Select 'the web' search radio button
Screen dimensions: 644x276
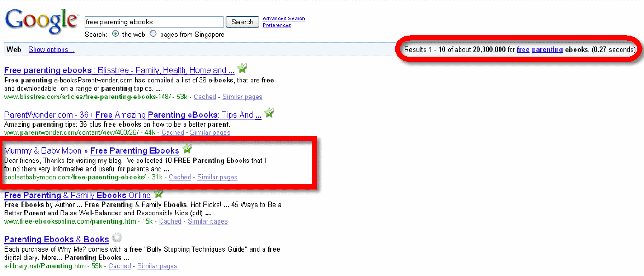coord(115,34)
